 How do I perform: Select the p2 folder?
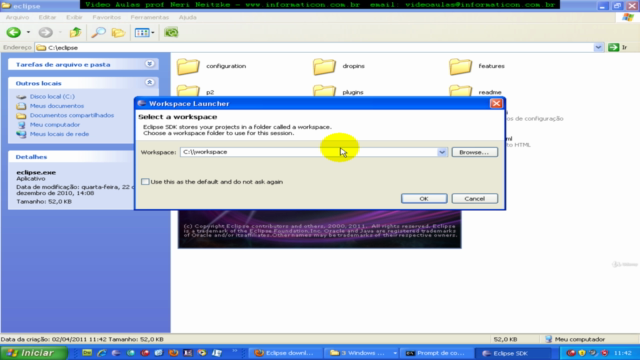(x=196, y=91)
